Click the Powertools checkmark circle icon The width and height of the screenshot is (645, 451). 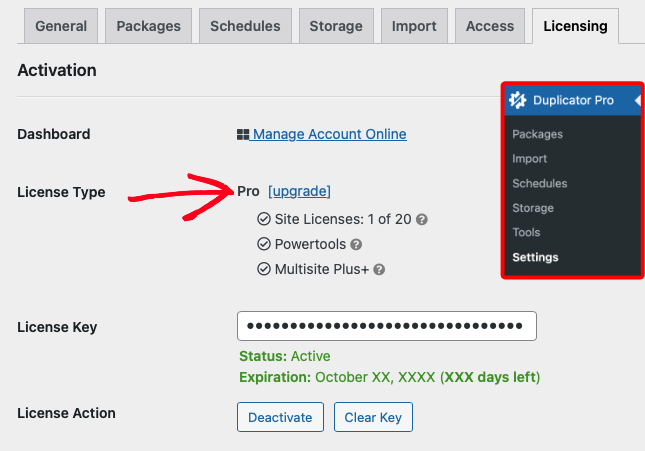tap(264, 244)
